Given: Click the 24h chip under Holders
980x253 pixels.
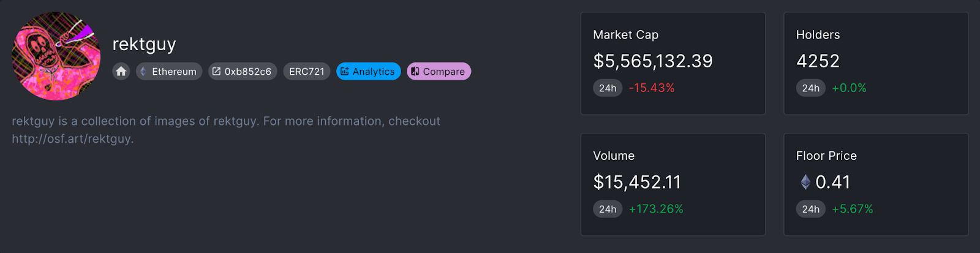Looking at the screenshot, I should 810,88.
